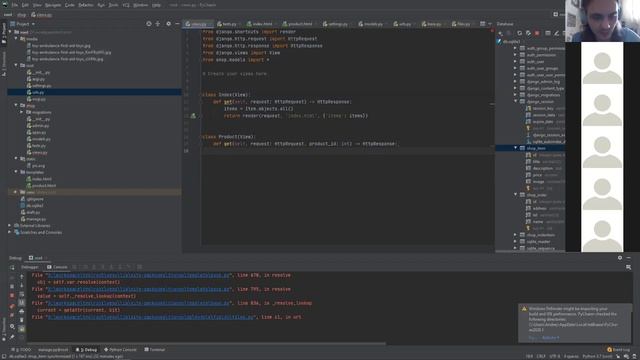This screenshot has width=640, height=360.
Task: Open the Terminal tool window
Action: (155, 350)
